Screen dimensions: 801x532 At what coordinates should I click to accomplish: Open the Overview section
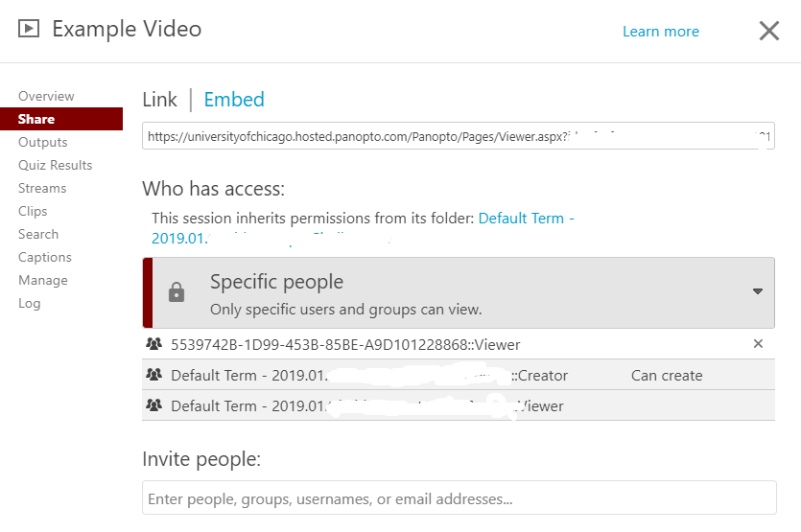(46, 96)
